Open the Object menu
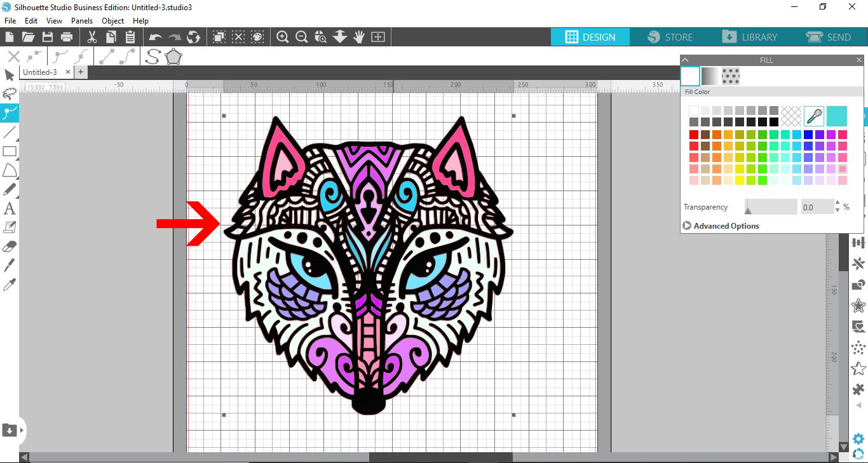This screenshot has height=463, width=868. [x=113, y=21]
